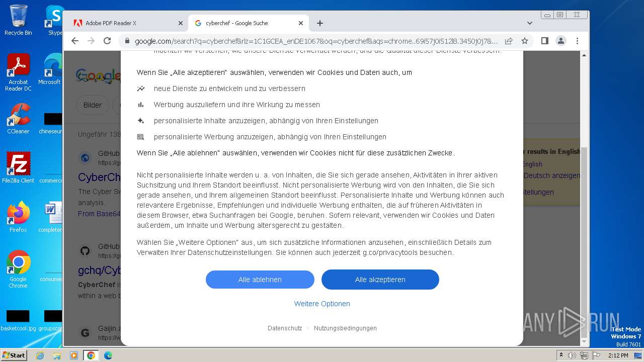Click the 'Werbung auszuliefern und ihre Wirkung' line
Image resolution: width=644 pixels, height=362 pixels.
237,105
